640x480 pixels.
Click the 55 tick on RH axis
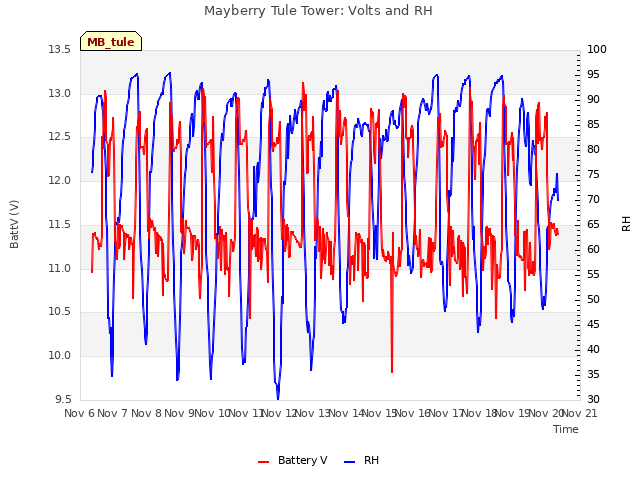pyautogui.click(x=593, y=275)
